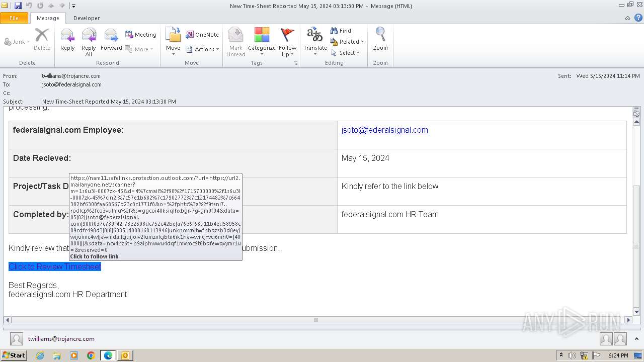This screenshot has height=362, width=644.
Task: Open the Follow Up flag menu
Action: pos(287,42)
